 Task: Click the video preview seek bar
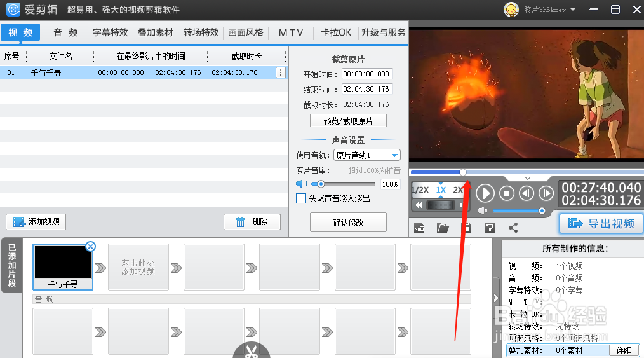(x=527, y=172)
